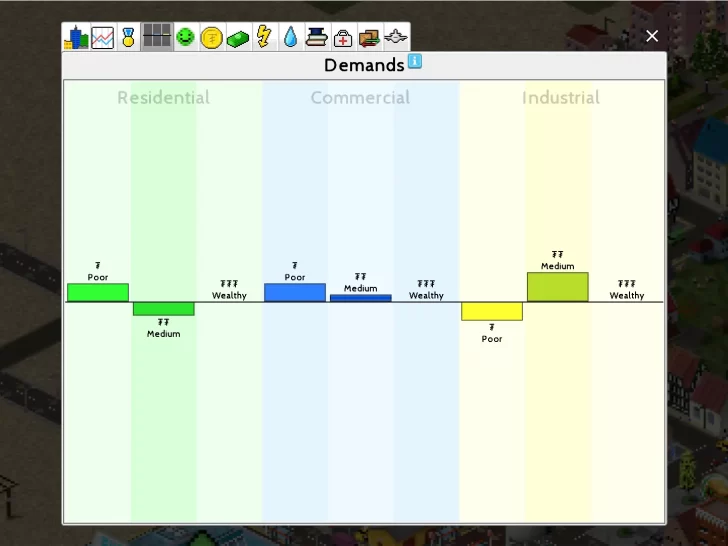Image resolution: width=728 pixels, height=546 pixels.
Task: Select the gold medal rating tab
Action: [129, 38]
